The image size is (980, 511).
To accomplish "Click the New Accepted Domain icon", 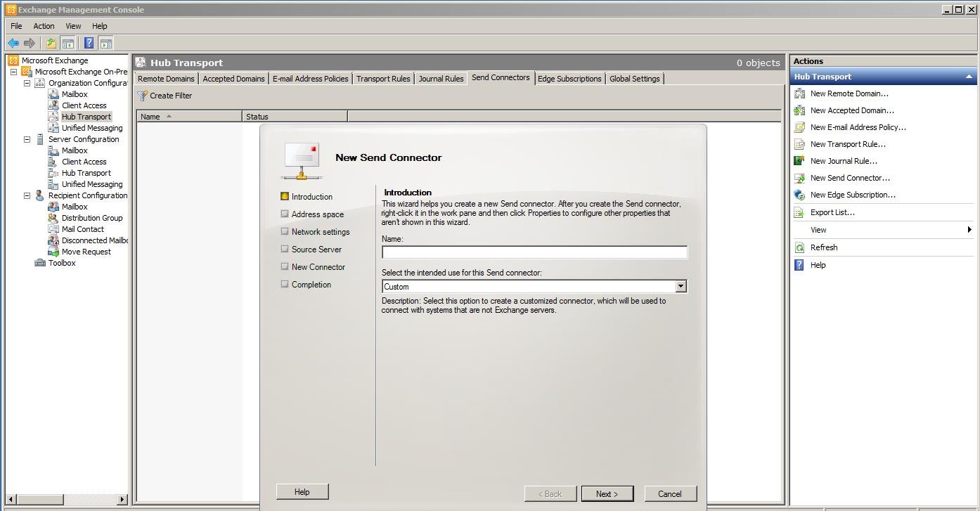I will coord(799,110).
